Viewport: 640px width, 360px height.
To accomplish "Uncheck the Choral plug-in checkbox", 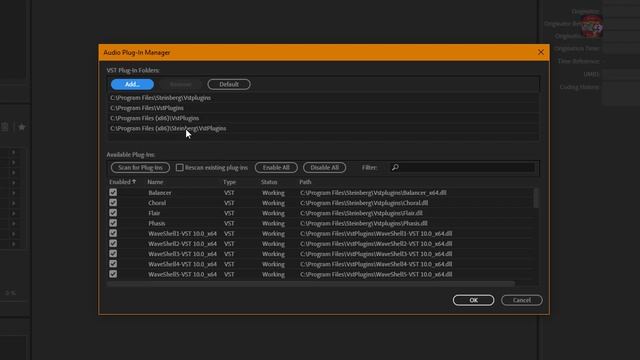I will pyautogui.click(x=113, y=202).
